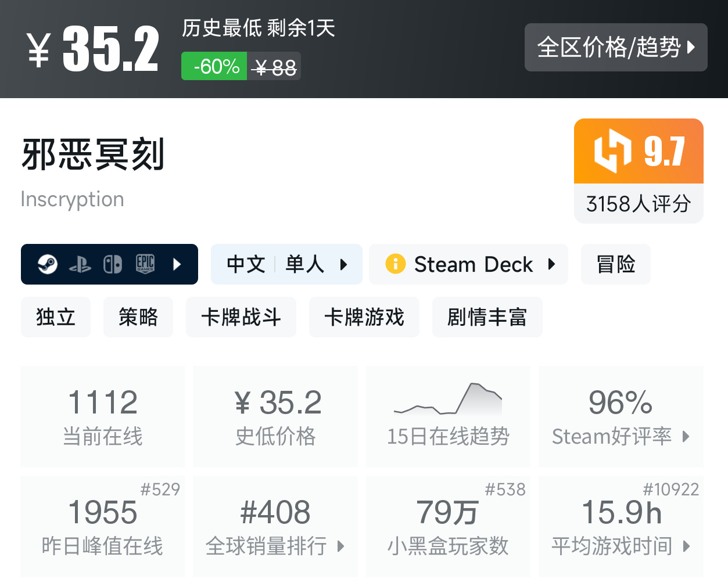Click the Steam platform icon
728x579 pixels.
coord(48,264)
